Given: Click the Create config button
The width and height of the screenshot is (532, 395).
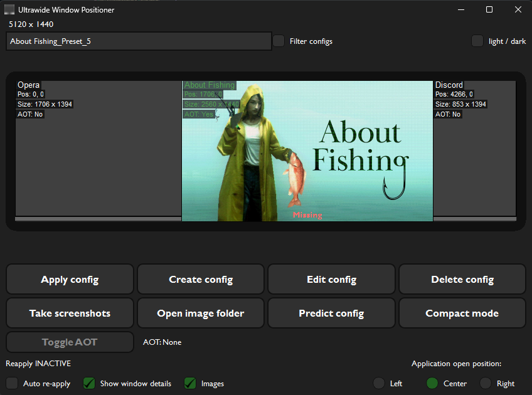Looking at the screenshot, I should point(201,280).
